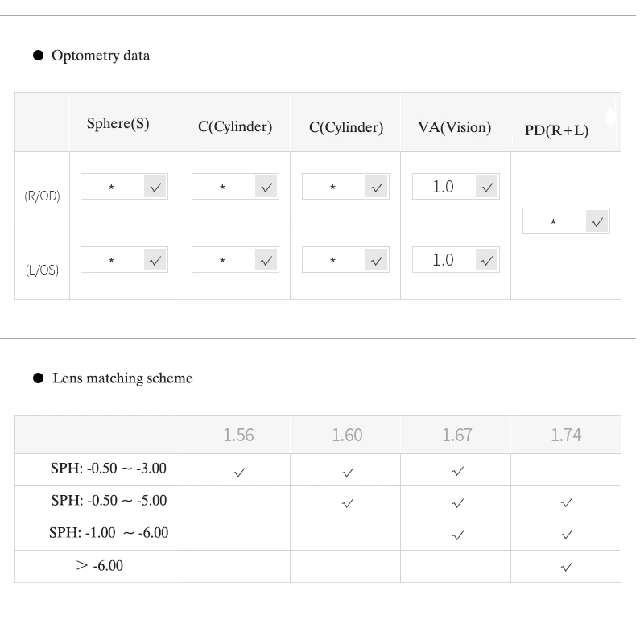Click the VA(Vision) column header
Image resolution: width=644 pixels, height=644 pixels.
(x=454, y=127)
